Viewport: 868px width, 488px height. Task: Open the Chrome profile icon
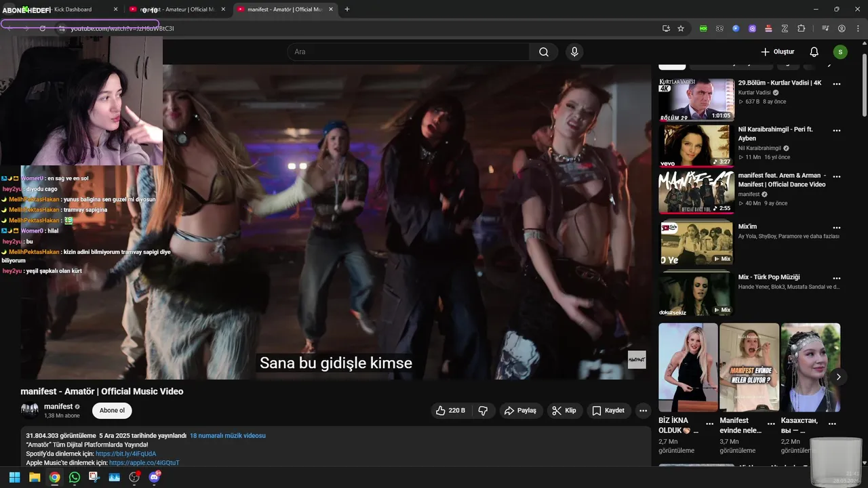pos(842,28)
